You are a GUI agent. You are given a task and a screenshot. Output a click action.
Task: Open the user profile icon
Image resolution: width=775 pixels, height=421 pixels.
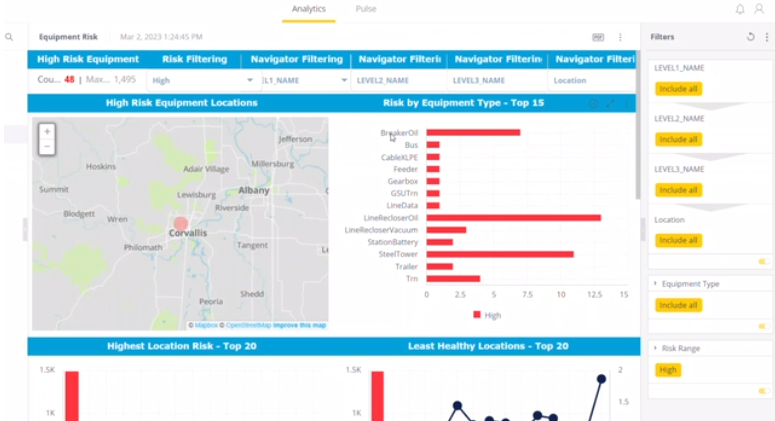pyautogui.click(x=759, y=9)
